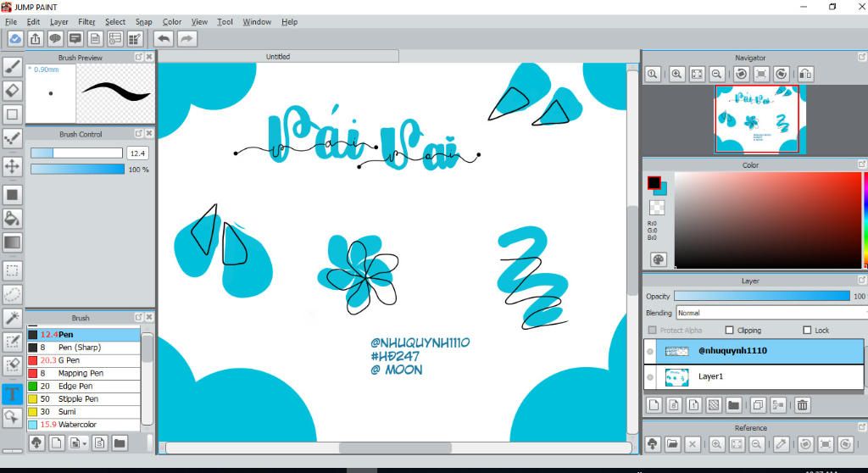Select the transparent color swatch
Image resolution: width=868 pixels, height=473 pixels.
tap(657, 208)
